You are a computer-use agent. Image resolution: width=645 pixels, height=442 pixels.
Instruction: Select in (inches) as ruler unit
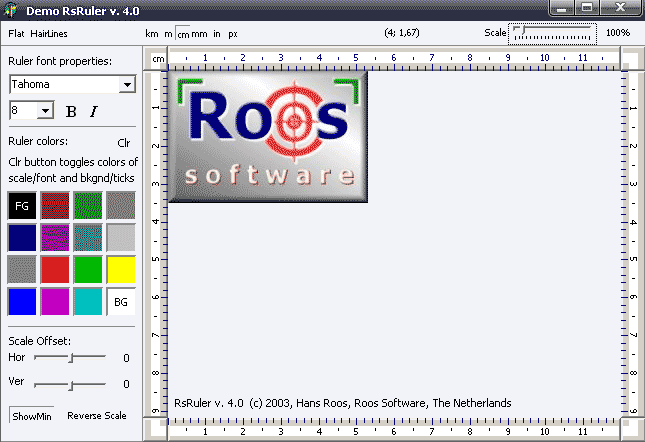point(217,34)
